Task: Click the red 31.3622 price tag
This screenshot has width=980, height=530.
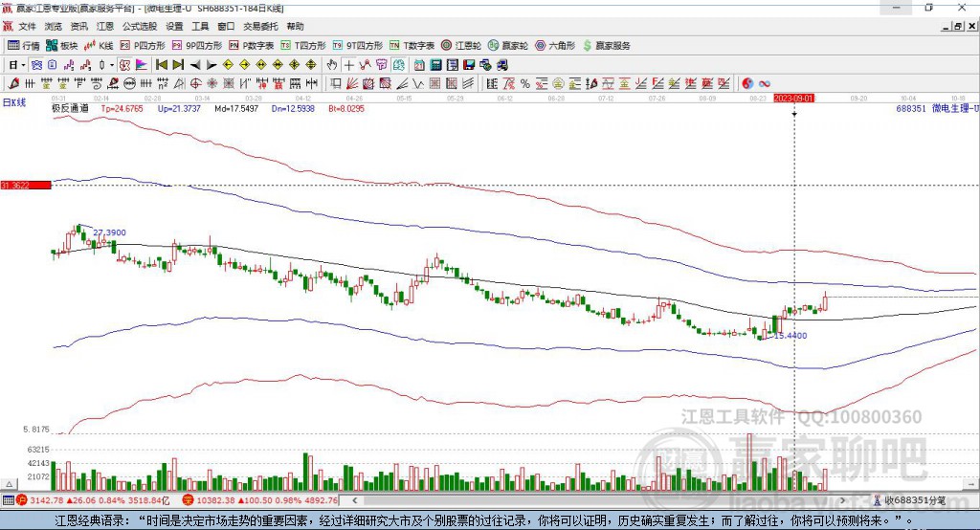Action: click(x=26, y=185)
